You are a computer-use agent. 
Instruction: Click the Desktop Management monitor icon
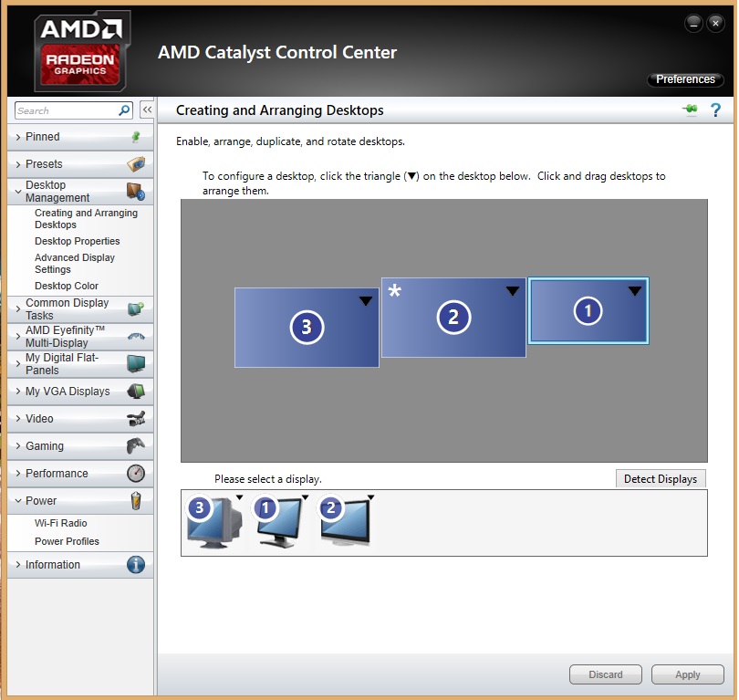click(136, 192)
